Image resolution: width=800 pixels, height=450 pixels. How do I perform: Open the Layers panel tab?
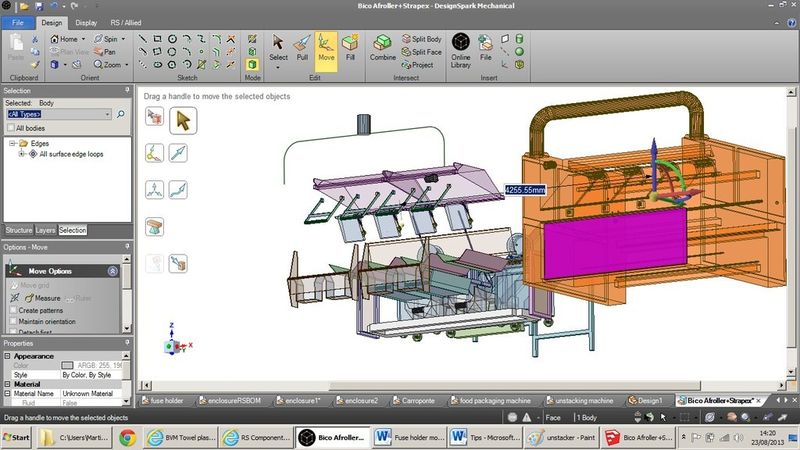pos(46,230)
